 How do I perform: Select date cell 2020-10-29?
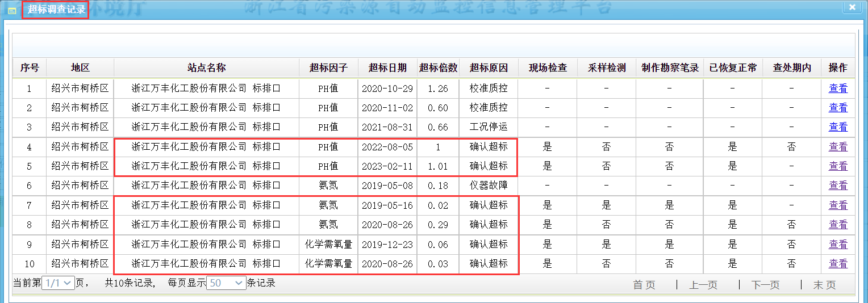click(x=387, y=89)
